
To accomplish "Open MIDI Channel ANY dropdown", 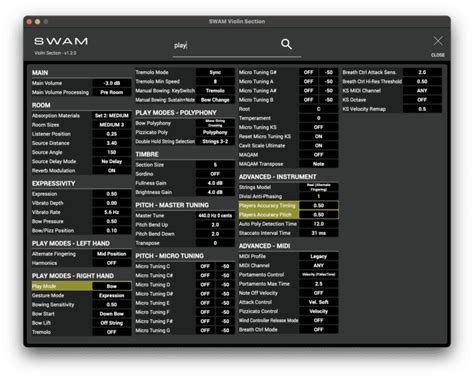I will [x=319, y=266].
